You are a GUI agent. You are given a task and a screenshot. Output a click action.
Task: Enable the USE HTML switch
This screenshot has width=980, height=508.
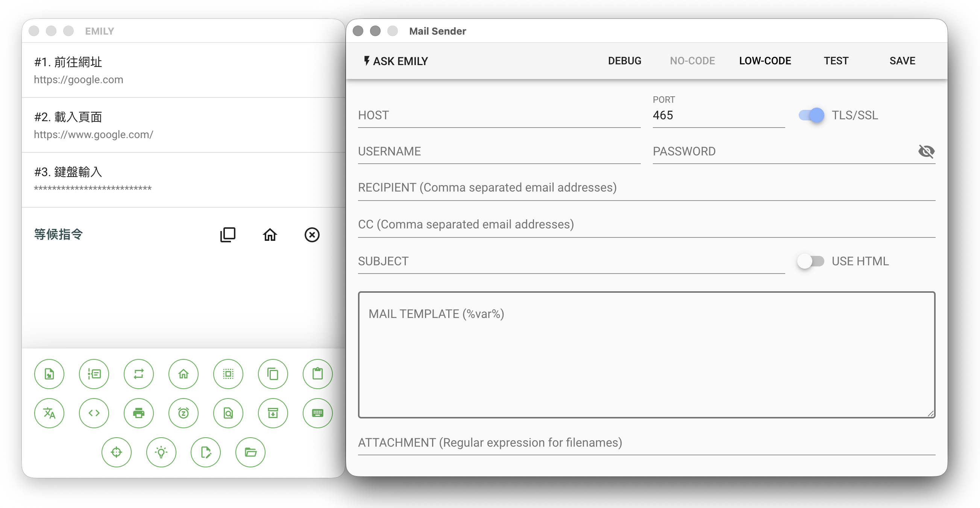coord(810,261)
